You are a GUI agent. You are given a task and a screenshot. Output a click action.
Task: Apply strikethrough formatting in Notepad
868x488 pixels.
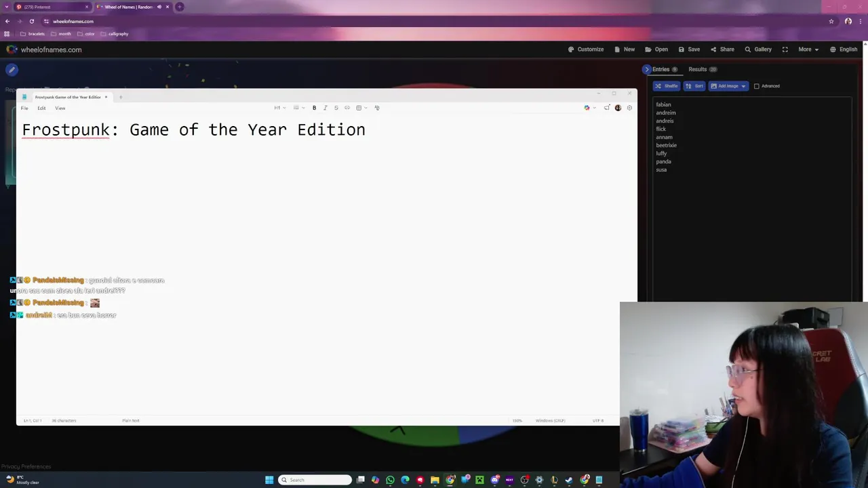pos(336,108)
